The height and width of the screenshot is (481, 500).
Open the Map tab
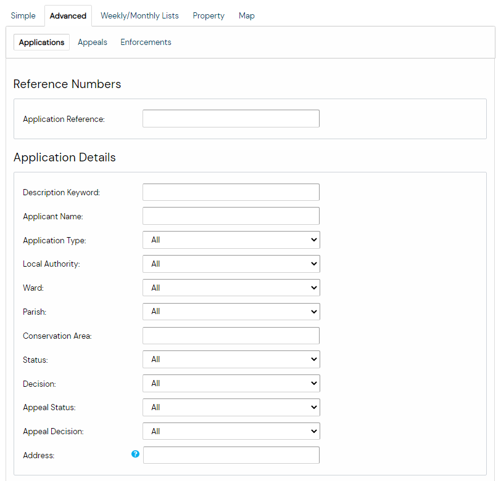click(247, 16)
